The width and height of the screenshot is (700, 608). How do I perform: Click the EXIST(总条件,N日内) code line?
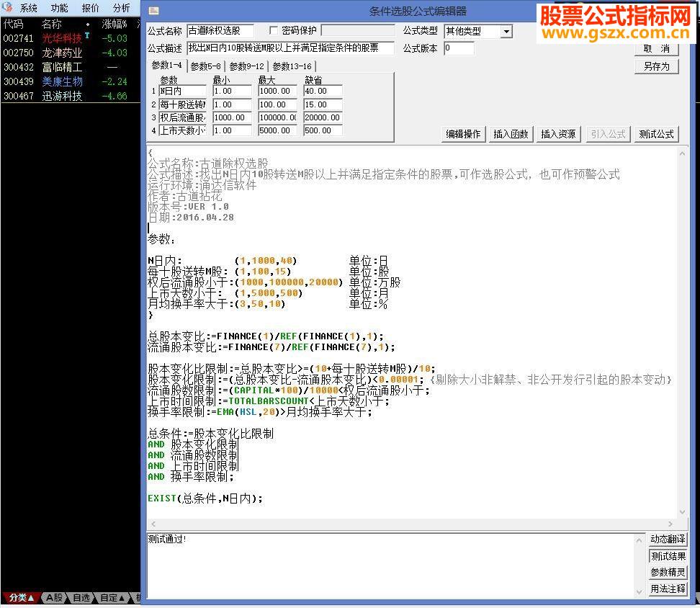click(205, 499)
